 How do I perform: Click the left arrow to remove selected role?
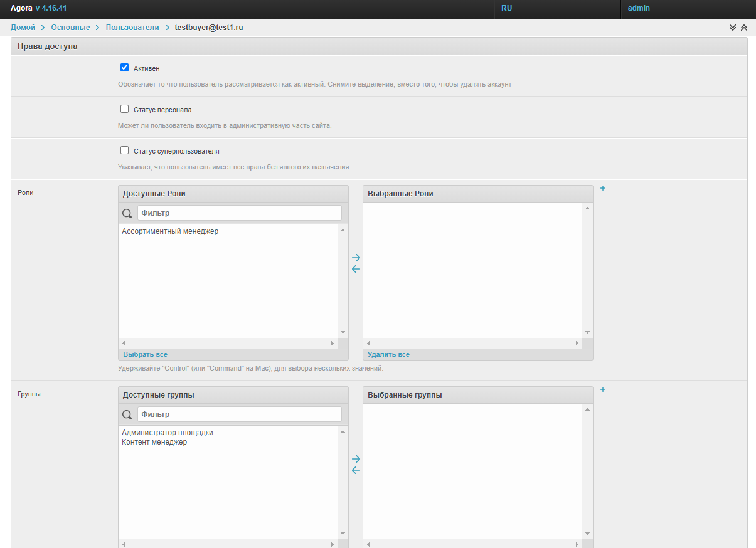pos(356,269)
